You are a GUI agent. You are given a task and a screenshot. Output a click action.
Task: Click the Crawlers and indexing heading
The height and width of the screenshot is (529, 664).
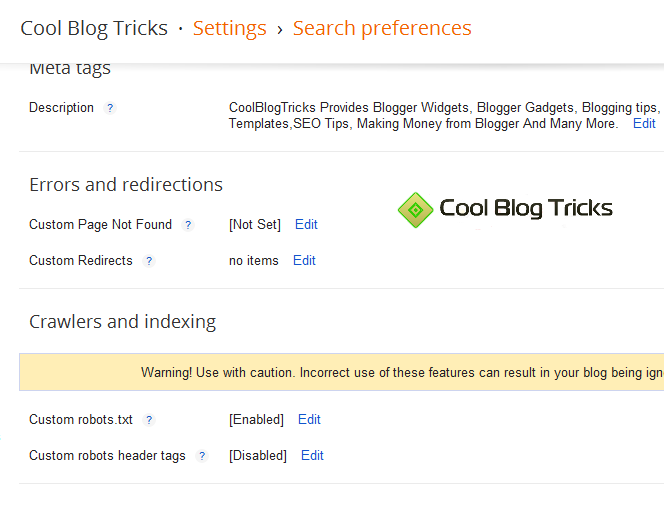point(122,322)
